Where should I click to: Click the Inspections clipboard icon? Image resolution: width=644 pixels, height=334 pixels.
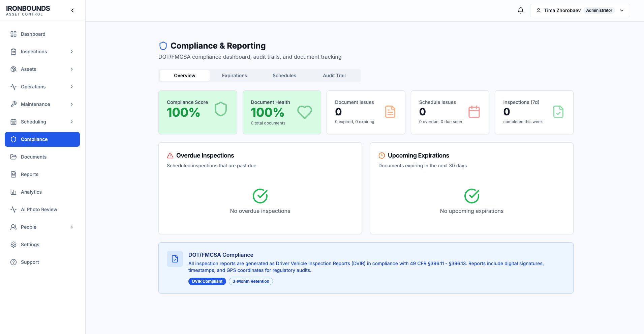point(13,52)
